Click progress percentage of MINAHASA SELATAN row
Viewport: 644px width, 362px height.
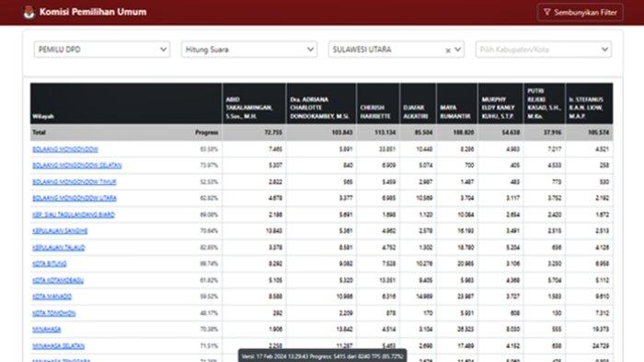click(209, 345)
